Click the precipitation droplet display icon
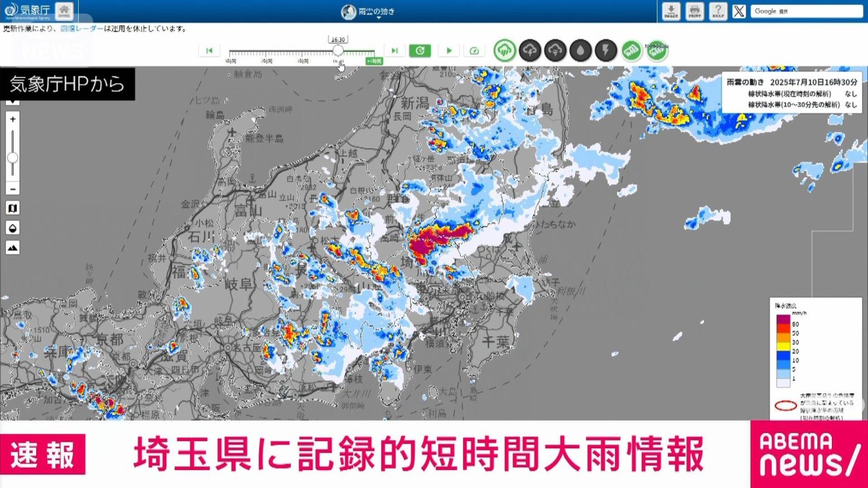This screenshot has height=488, width=868. tap(579, 51)
